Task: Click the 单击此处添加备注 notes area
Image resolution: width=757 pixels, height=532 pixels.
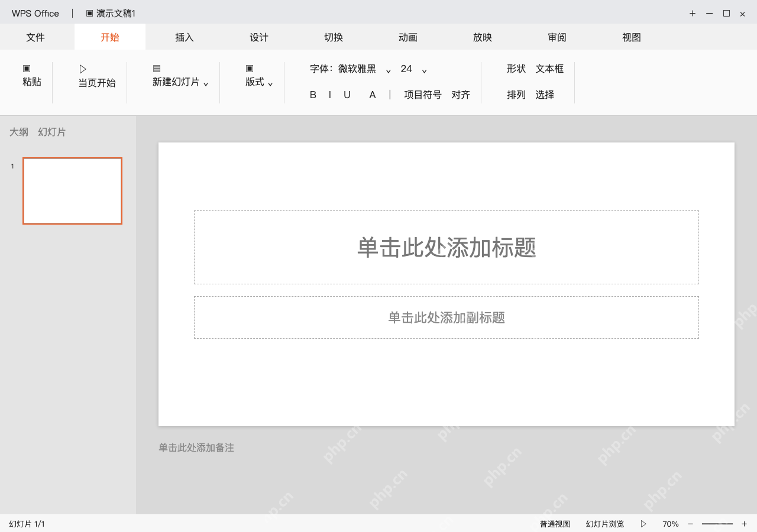Action: tap(196, 447)
